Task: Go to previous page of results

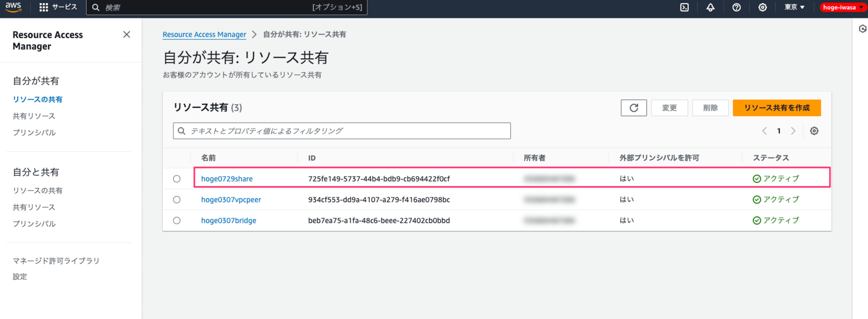Action: tap(764, 131)
